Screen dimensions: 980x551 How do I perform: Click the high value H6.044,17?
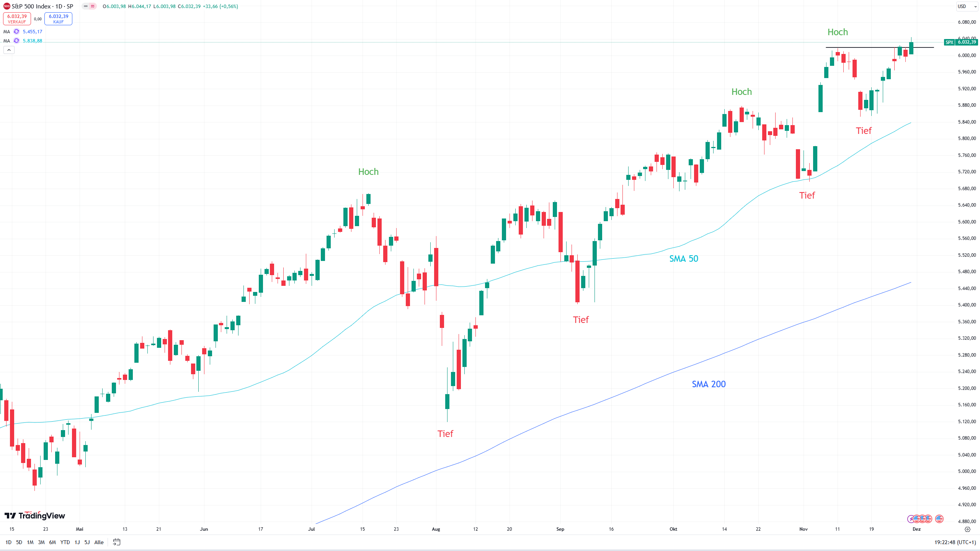click(139, 7)
